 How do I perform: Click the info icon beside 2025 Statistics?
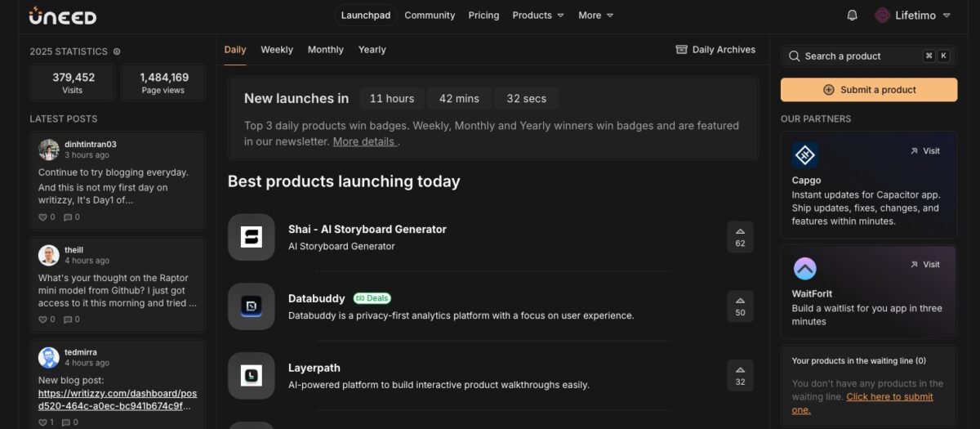tap(117, 51)
